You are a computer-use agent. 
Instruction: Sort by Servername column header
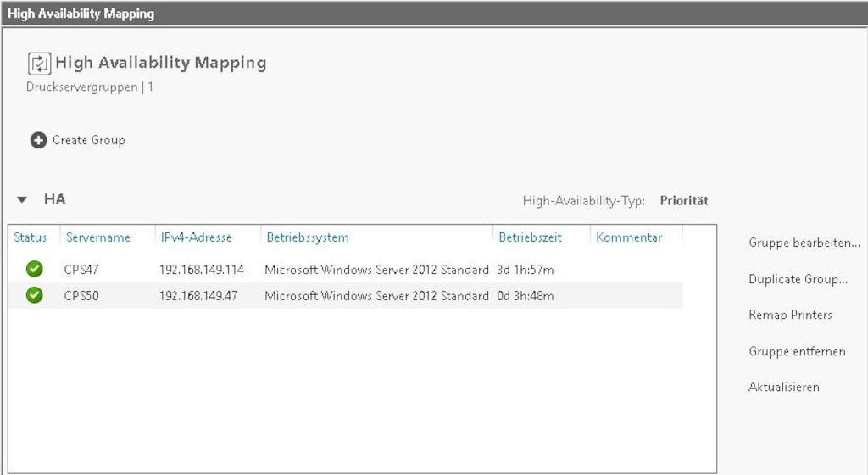tap(98, 237)
